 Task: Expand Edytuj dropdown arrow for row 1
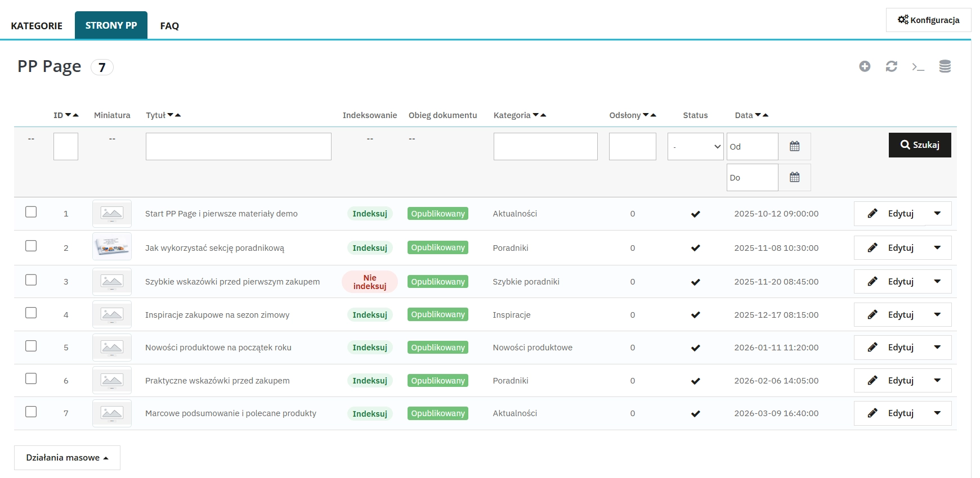click(937, 214)
